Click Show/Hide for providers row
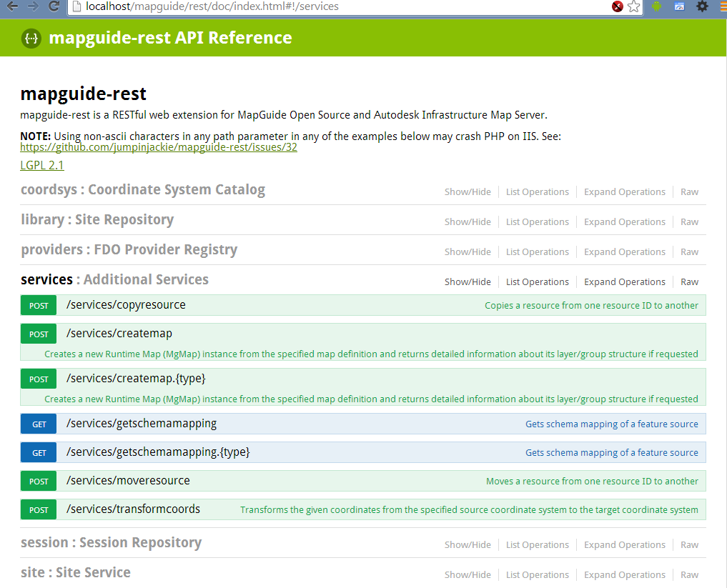 tap(468, 252)
